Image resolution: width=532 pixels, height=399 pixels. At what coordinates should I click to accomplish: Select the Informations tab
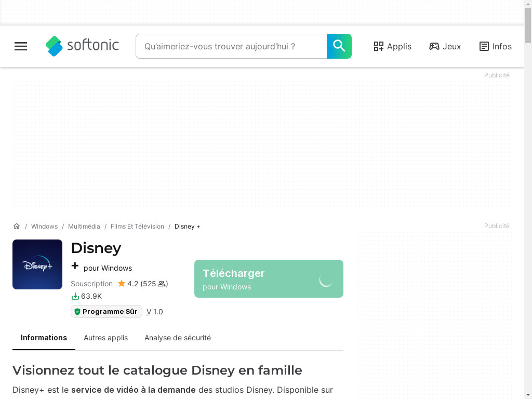(x=44, y=338)
